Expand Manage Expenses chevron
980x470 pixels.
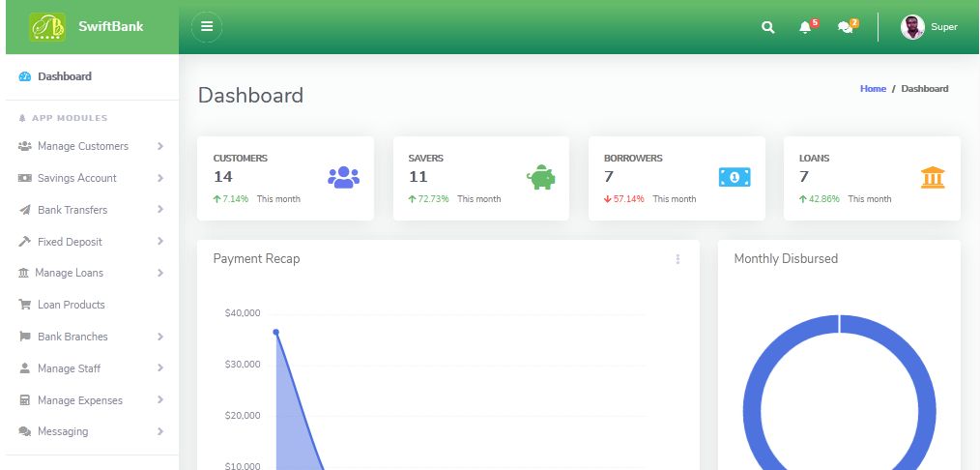(160, 399)
